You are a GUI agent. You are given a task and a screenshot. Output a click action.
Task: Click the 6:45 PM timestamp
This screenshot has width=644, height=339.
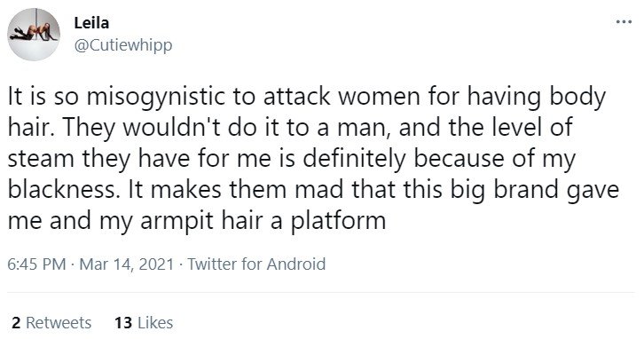[36, 264]
